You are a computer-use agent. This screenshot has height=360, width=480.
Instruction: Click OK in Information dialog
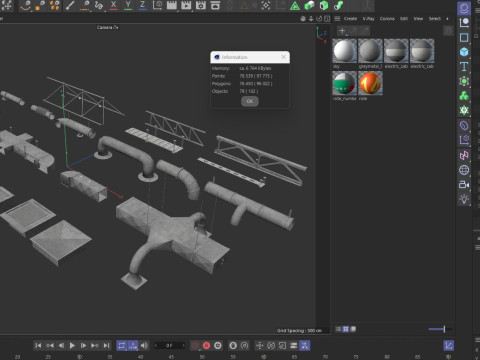coord(250,101)
